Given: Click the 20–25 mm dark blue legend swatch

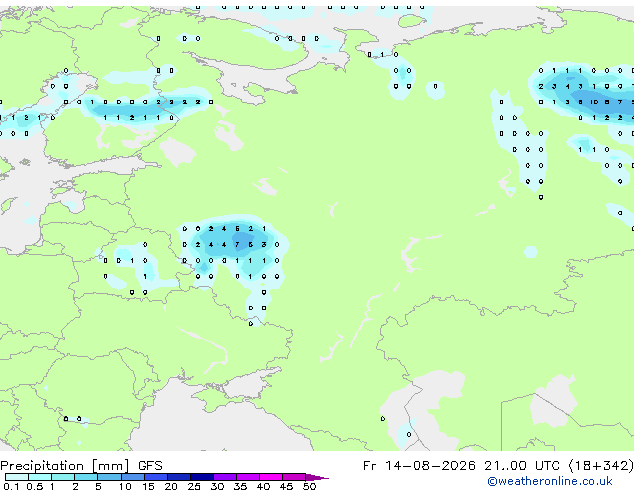Looking at the screenshot, I should pos(179,477).
